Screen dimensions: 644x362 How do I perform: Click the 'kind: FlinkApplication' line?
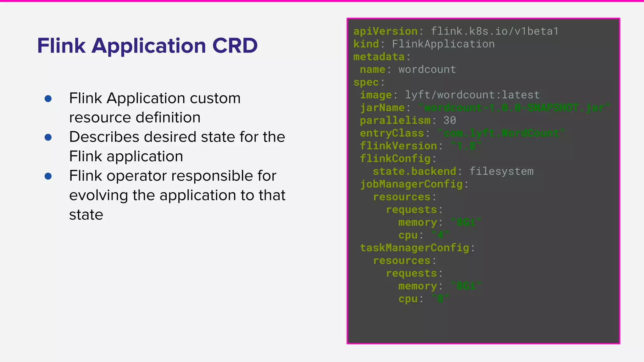[x=424, y=44]
